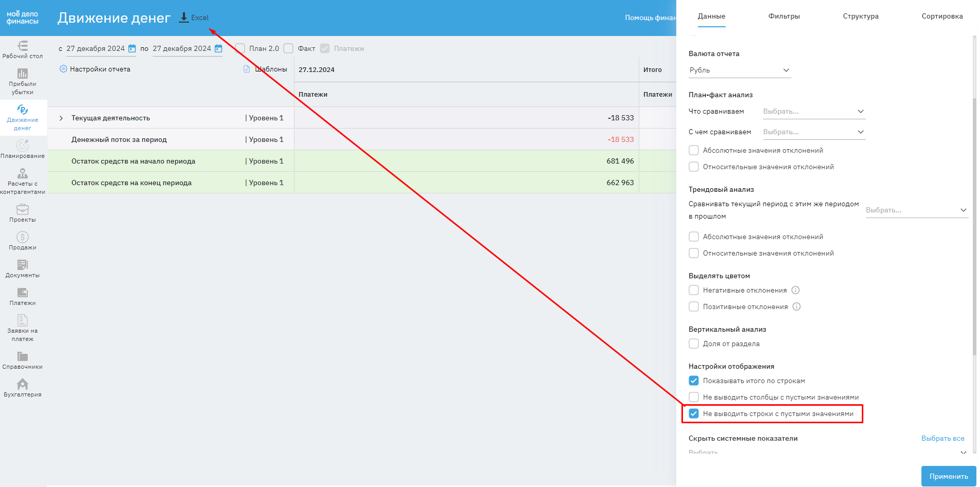Click the Применить button
This screenshot has width=980, height=487.
(949, 476)
